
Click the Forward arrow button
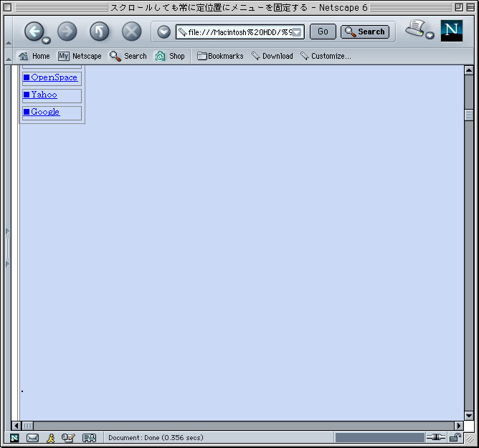coord(67,31)
